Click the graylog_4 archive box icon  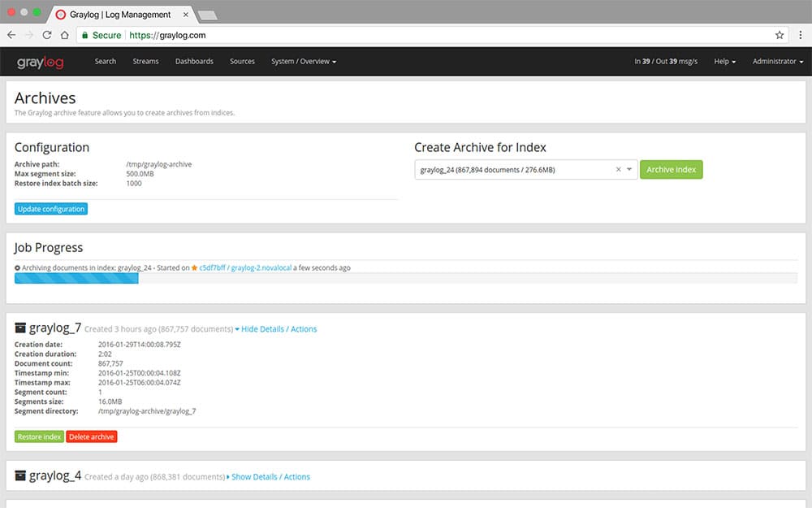(20, 475)
